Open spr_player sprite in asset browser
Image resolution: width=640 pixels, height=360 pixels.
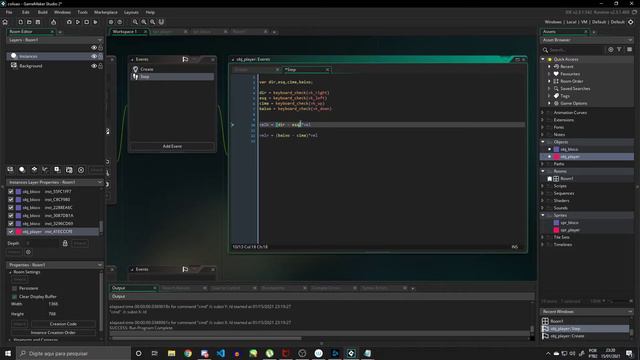[570, 230]
